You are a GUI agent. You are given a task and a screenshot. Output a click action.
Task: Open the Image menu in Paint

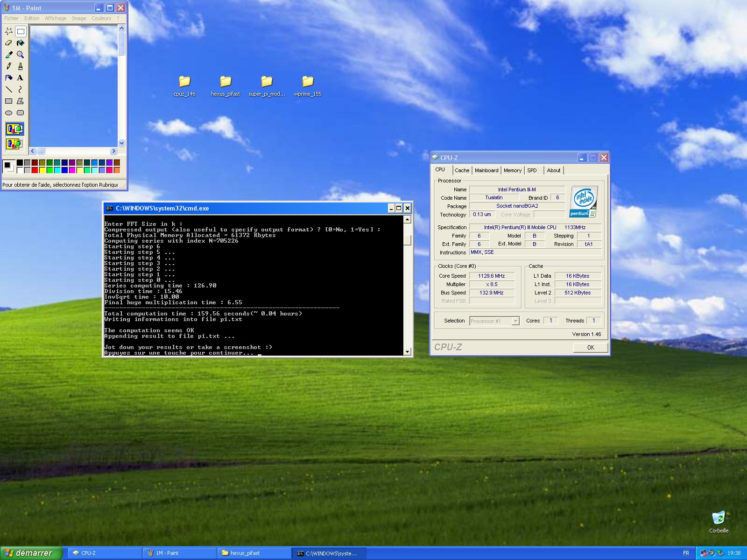[x=79, y=18]
